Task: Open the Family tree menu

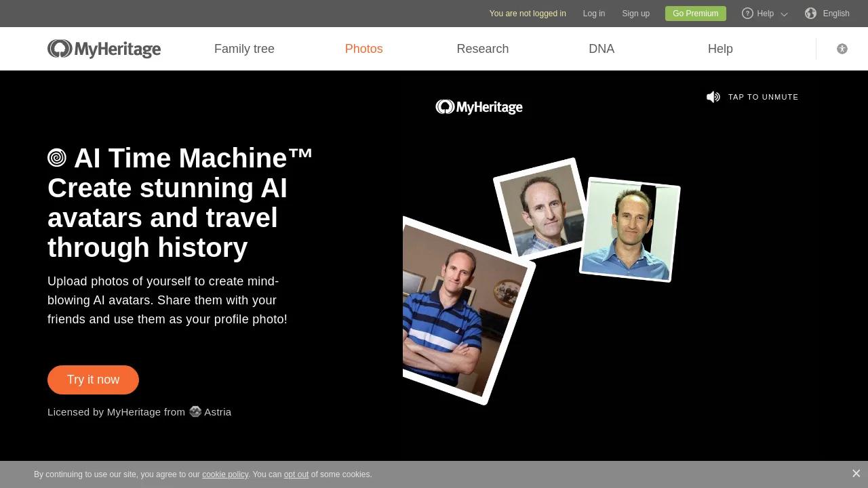Action: (x=244, y=49)
